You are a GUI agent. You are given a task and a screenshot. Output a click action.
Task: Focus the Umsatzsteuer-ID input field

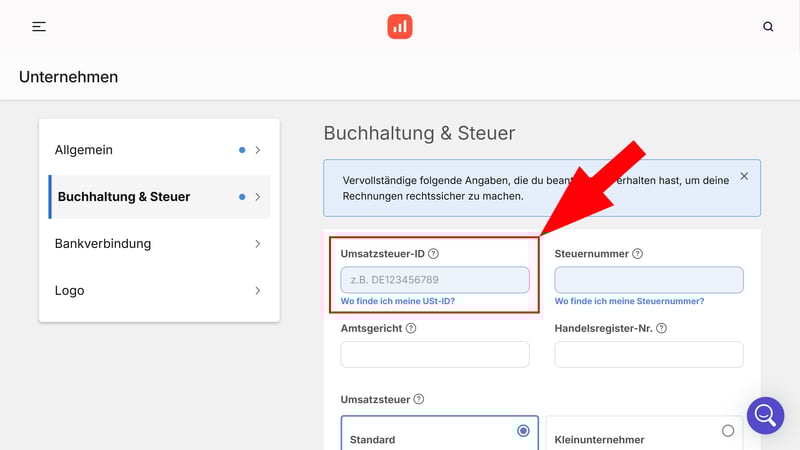(x=434, y=280)
